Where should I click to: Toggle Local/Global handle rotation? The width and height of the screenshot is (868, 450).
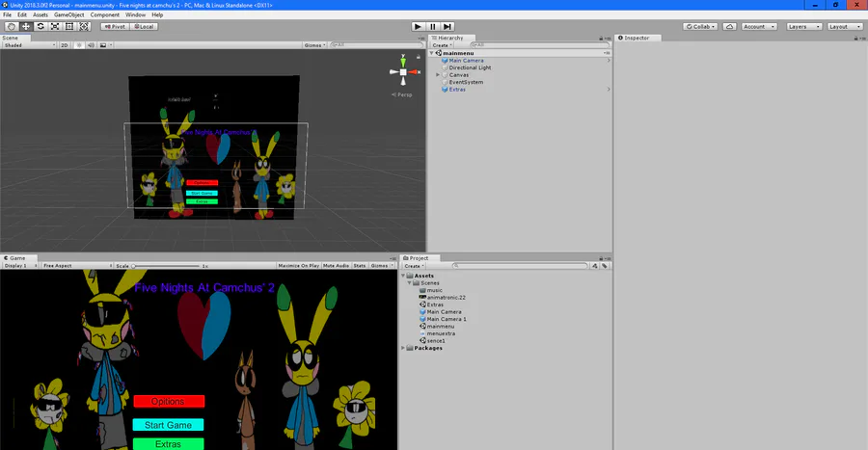(144, 27)
